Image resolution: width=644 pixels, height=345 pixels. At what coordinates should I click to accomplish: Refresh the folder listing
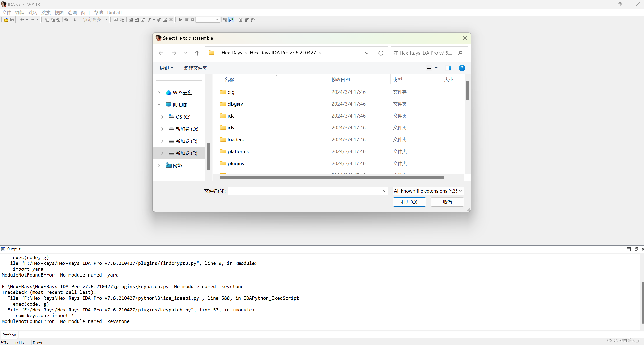[x=381, y=53]
